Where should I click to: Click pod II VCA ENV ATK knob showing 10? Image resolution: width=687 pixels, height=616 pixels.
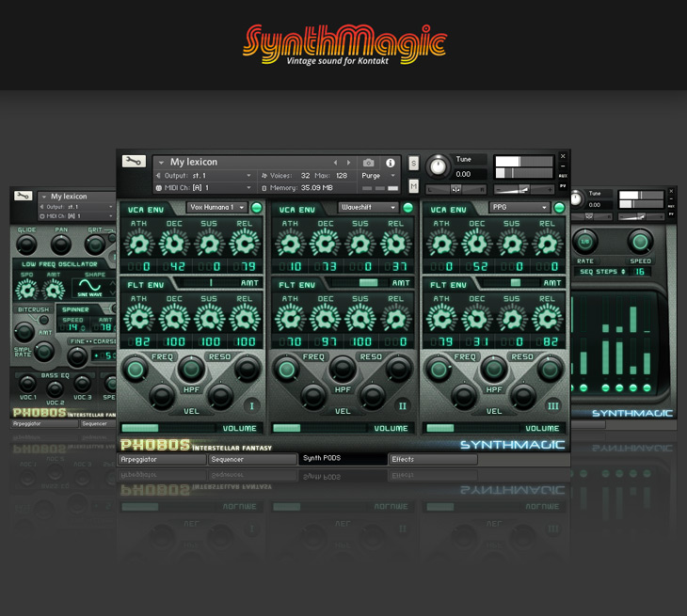(290, 244)
